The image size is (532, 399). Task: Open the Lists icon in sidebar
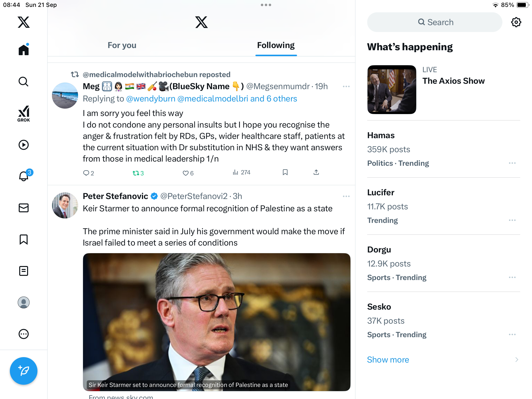24,271
